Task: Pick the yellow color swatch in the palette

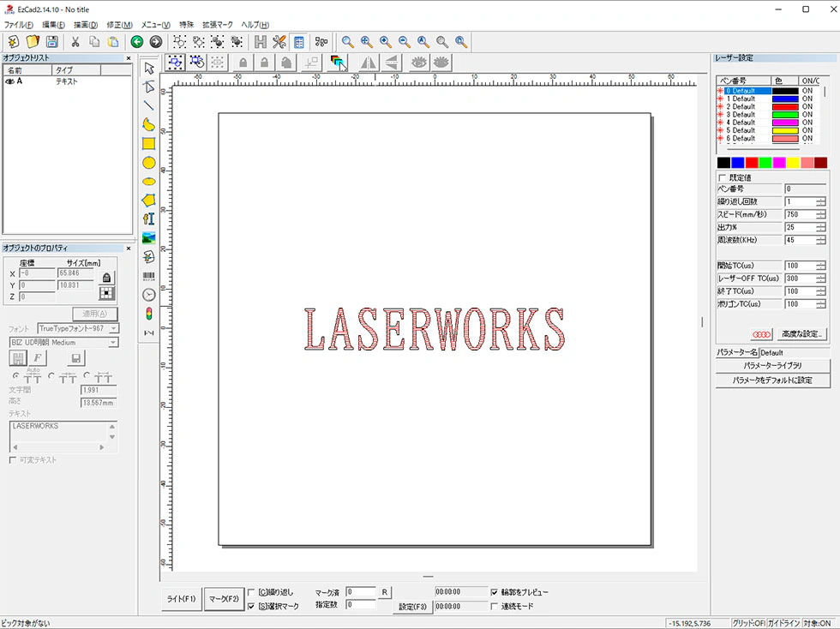Action: pos(794,163)
